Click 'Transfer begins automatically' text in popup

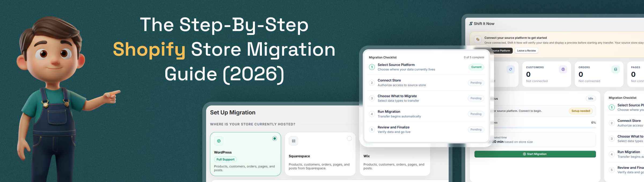(x=399, y=116)
